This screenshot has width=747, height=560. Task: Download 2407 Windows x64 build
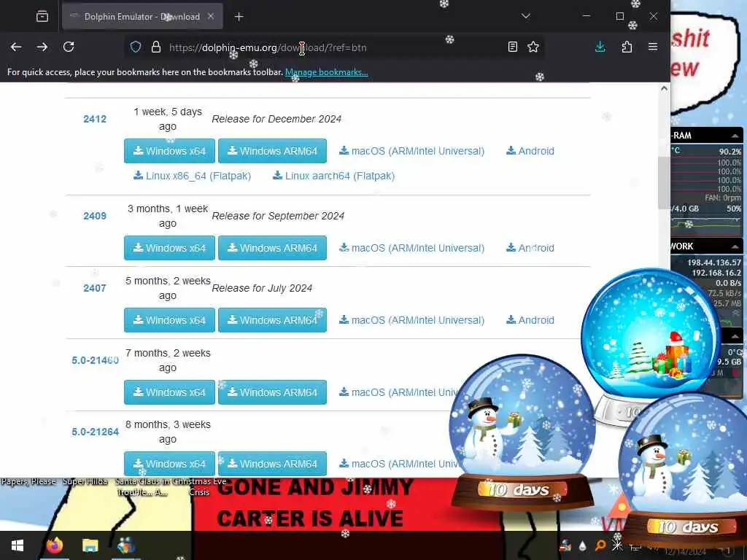coord(169,320)
